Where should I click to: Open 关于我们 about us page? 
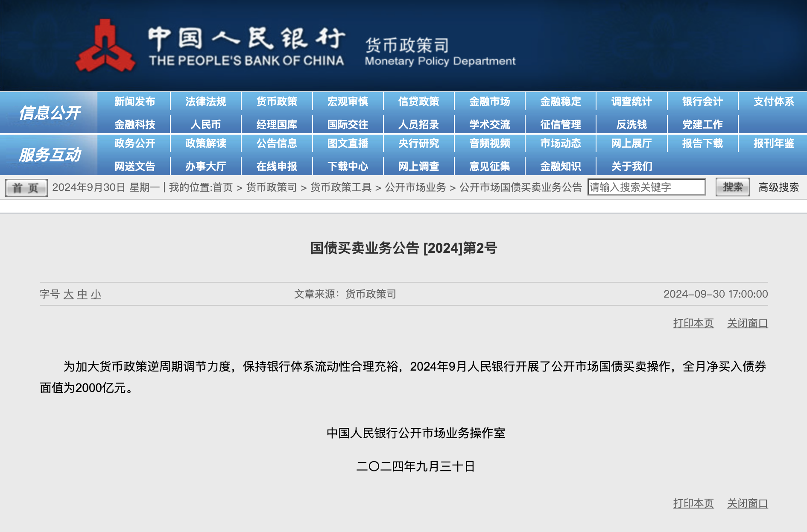pyautogui.click(x=632, y=167)
